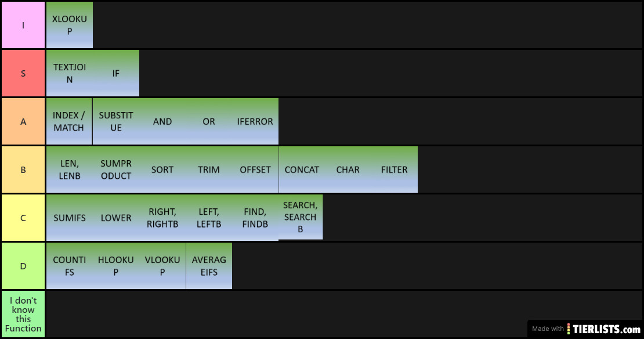
Task: Select the FILTER tile
Action: click(x=395, y=169)
